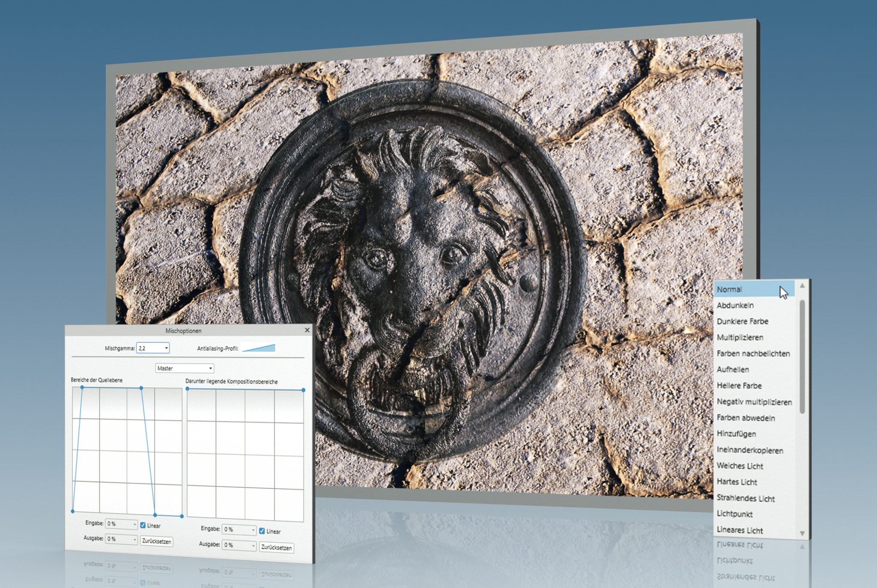Screen dimensions: 877x588
Task: Toggle Linear checkbox under Kompositionsbereiche graph
Action: [x=262, y=531]
